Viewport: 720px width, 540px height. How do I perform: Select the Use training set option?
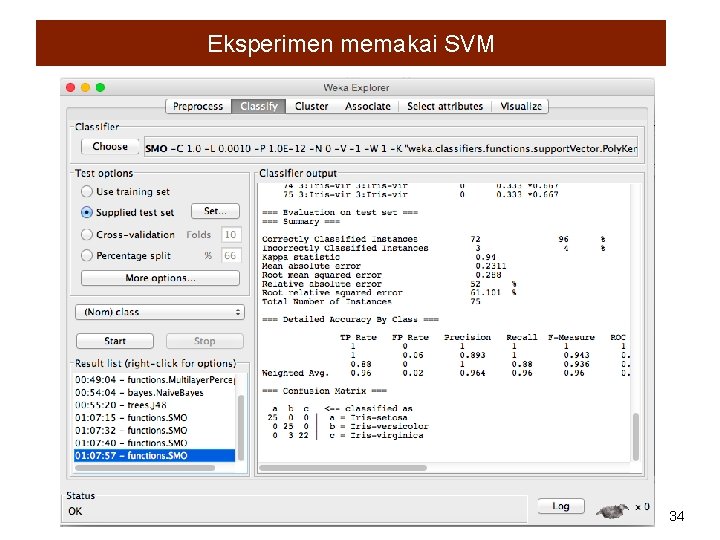click(x=87, y=191)
